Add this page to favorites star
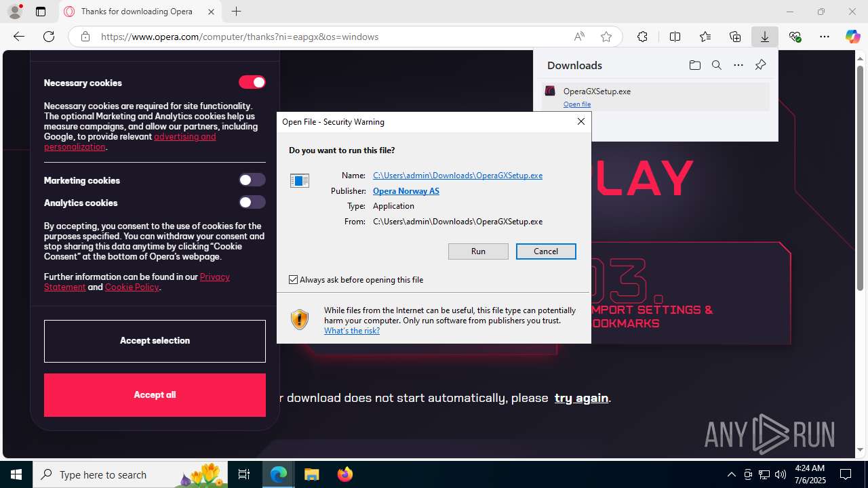Screen dimensions: 868x488 click(606, 37)
